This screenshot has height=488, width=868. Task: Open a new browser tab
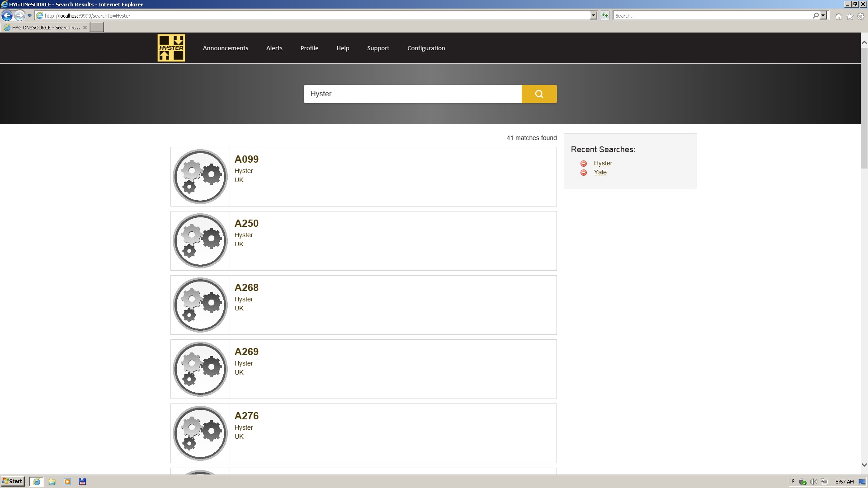point(97,28)
